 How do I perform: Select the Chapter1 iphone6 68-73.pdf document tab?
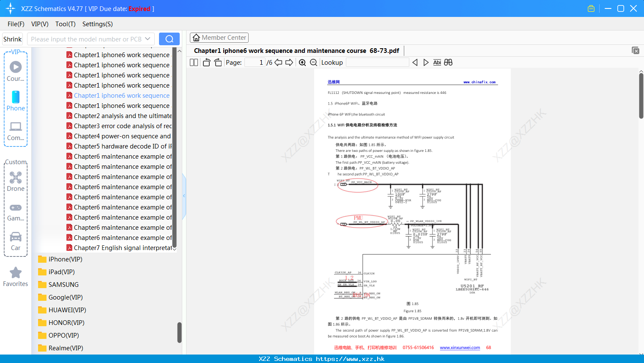click(x=296, y=51)
